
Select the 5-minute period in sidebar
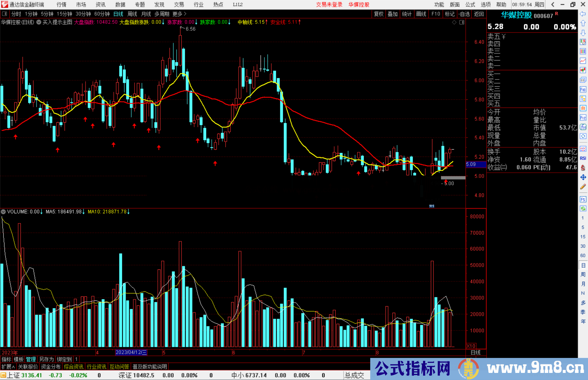click(583, 227)
